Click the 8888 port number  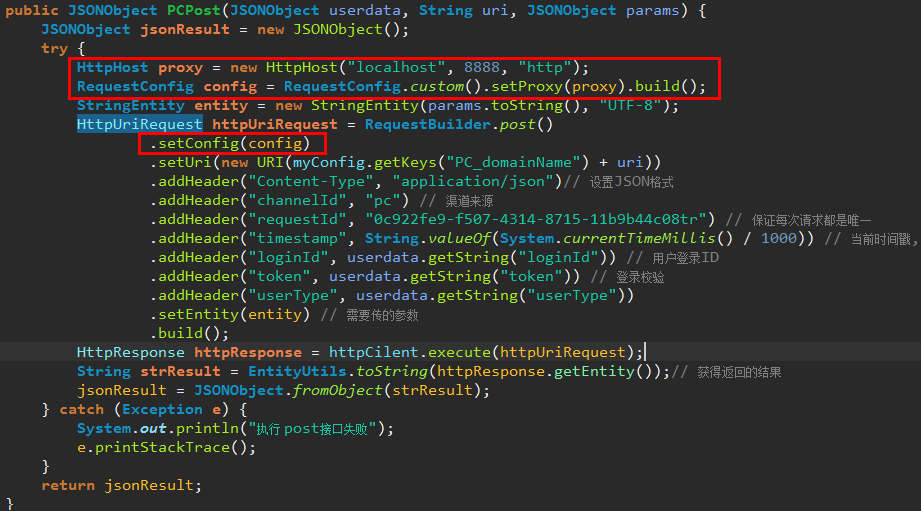(x=482, y=68)
